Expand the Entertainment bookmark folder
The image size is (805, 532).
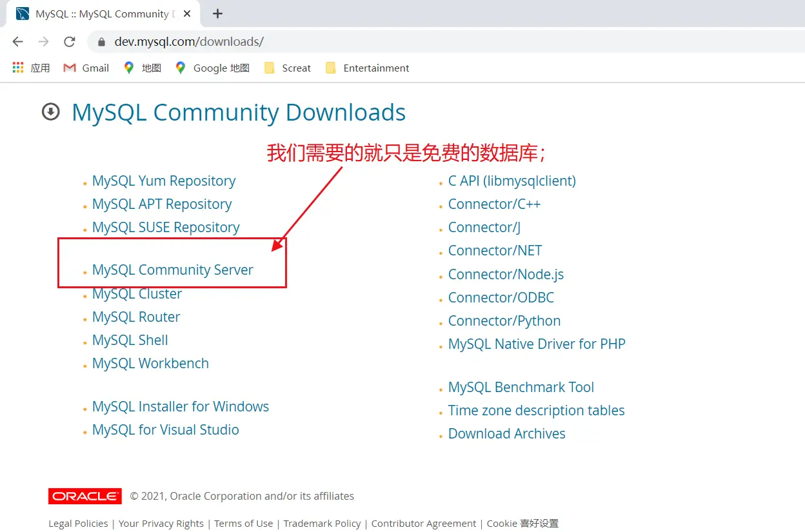pos(367,68)
